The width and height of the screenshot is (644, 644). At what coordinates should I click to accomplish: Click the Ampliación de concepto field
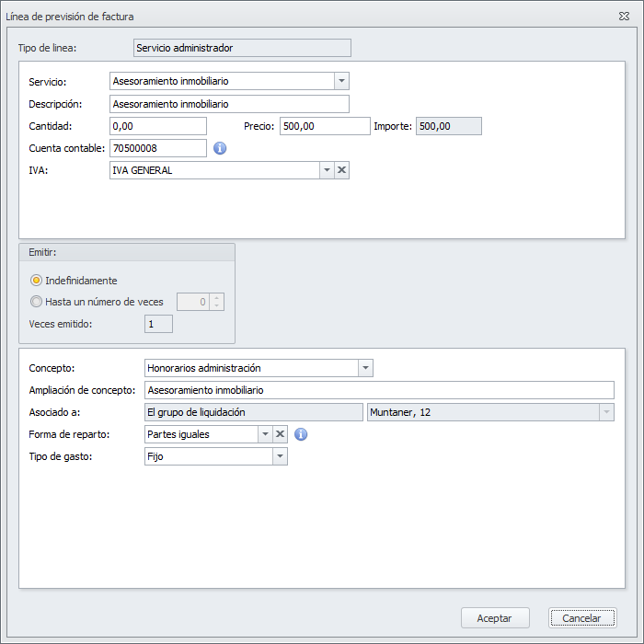(x=378, y=390)
